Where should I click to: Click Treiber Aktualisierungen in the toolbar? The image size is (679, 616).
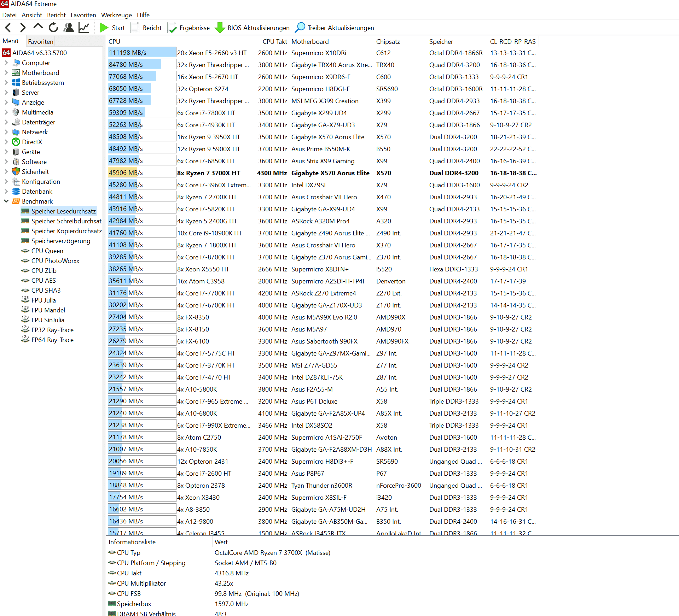point(334,28)
